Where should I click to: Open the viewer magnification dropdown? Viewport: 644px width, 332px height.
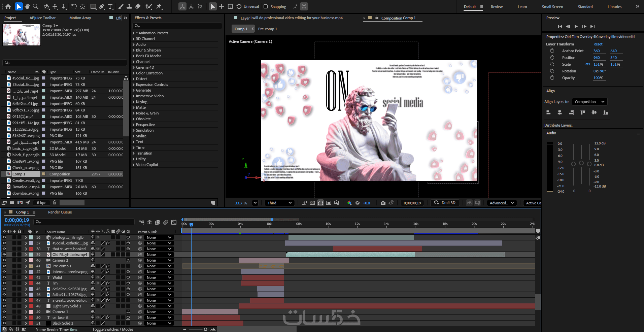tap(255, 203)
